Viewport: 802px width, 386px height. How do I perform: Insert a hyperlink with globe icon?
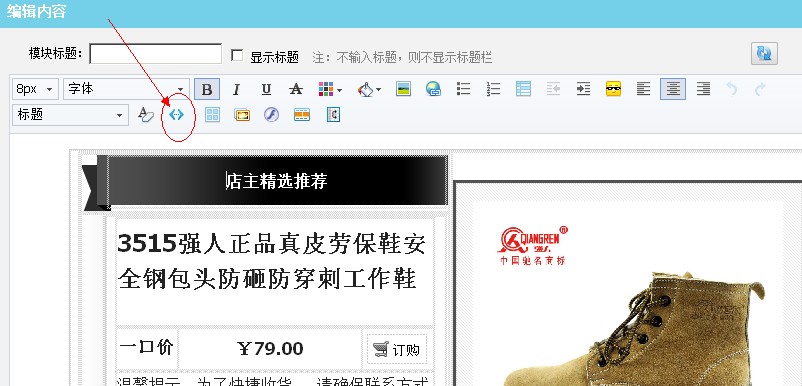(x=433, y=89)
